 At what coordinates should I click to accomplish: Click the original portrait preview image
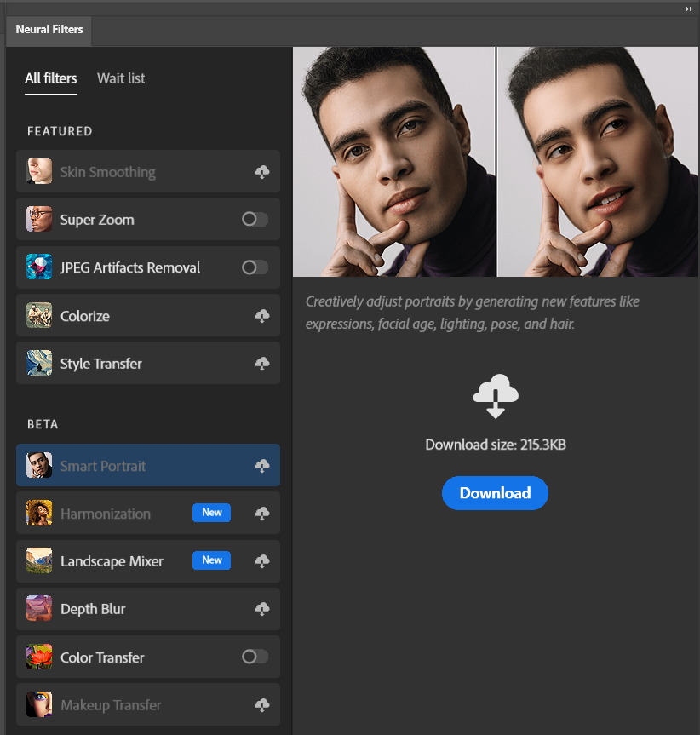pos(393,162)
